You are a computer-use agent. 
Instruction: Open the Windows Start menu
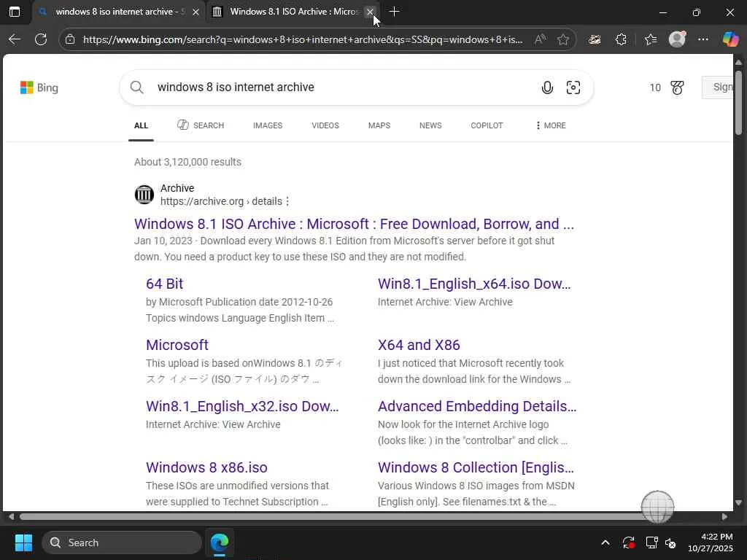(x=23, y=542)
